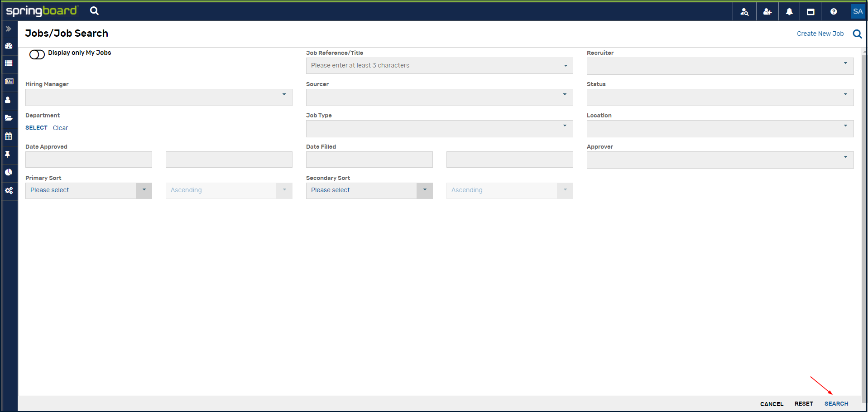Open the Recruiter dropdown
Viewport: 868px width, 412px height.
(x=720, y=66)
